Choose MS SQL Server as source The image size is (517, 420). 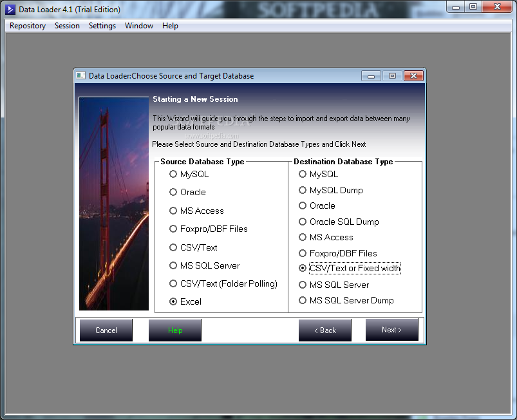pos(205,265)
